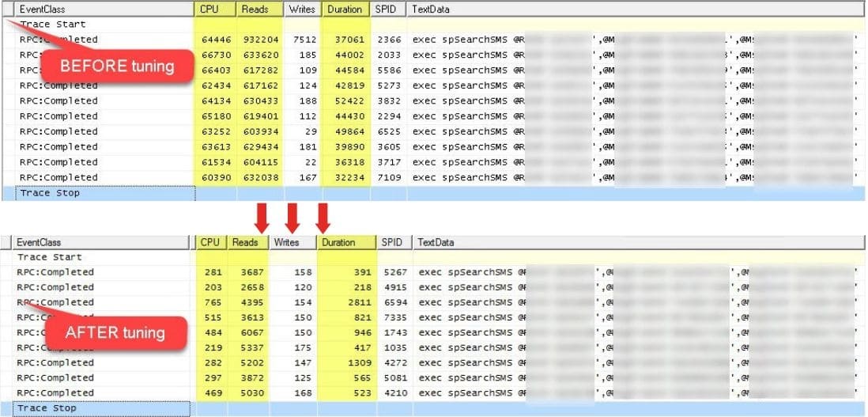Click Reads column header in top trace grid

[x=259, y=9]
